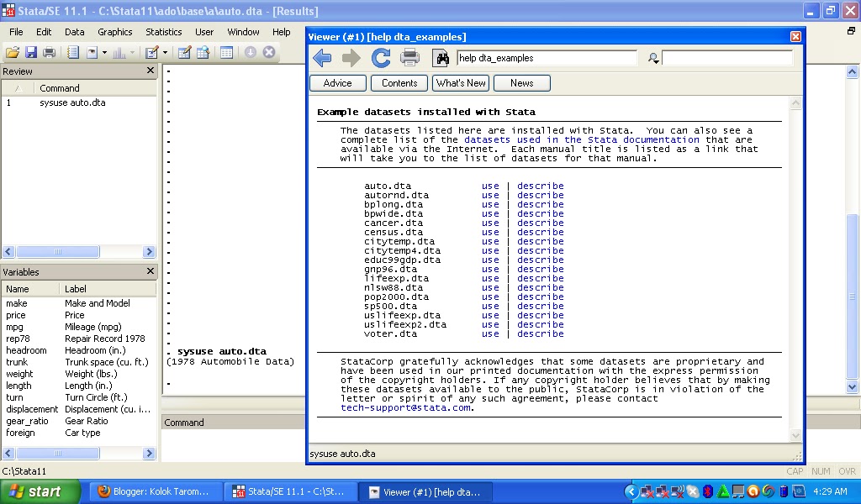Click the Results window scroll-up arrow
Screen dimensions: 861x504
tap(852, 72)
